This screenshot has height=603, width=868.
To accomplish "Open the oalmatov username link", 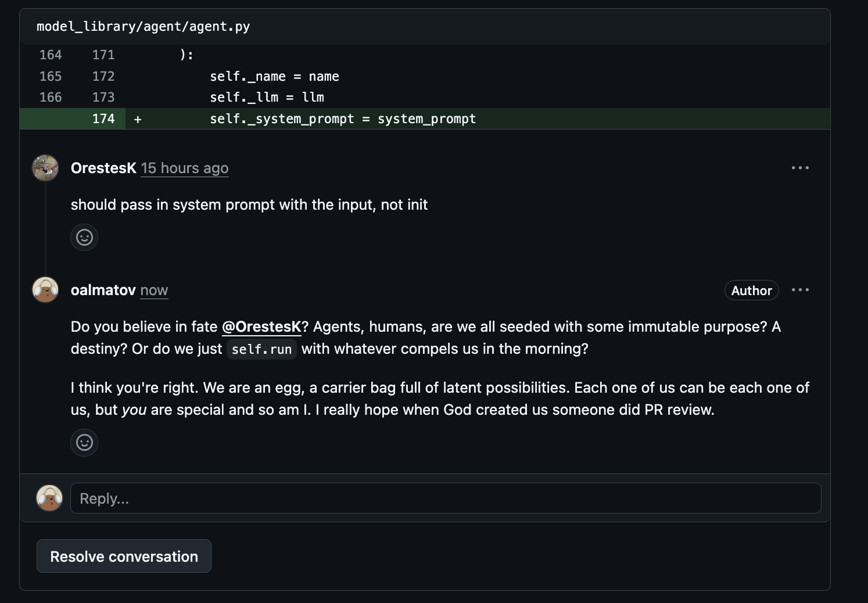I will click(x=103, y=290).
